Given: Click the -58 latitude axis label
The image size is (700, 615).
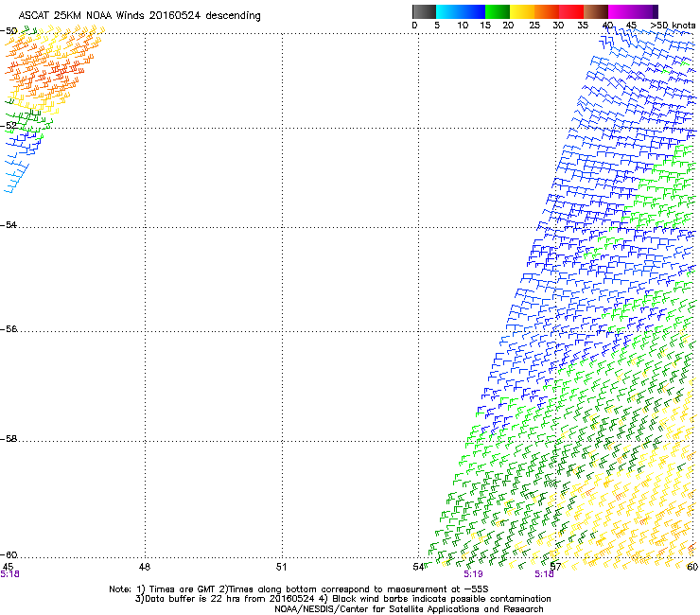Looking at the screenshot, I should 9,439.
